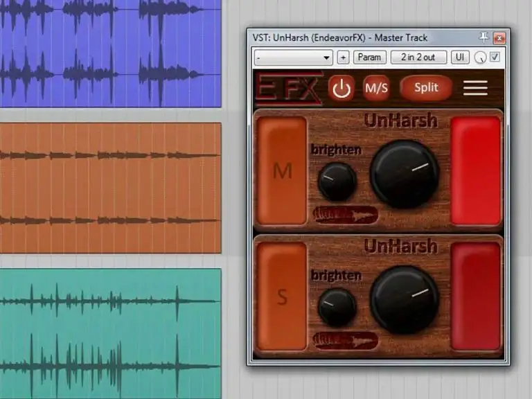Screen dimensions: 532x399
Task: Click the UnHarsh title in the S section
Action: coord(400,246)
